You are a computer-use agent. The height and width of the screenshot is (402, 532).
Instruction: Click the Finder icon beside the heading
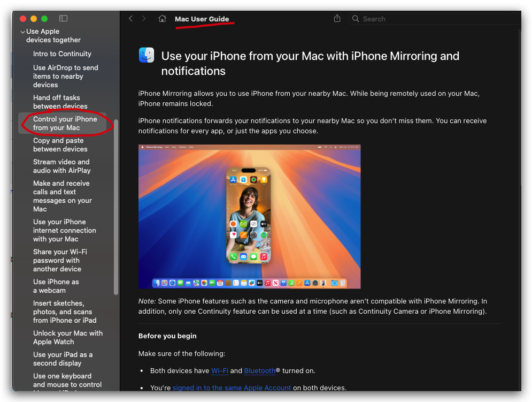[147, 55]
